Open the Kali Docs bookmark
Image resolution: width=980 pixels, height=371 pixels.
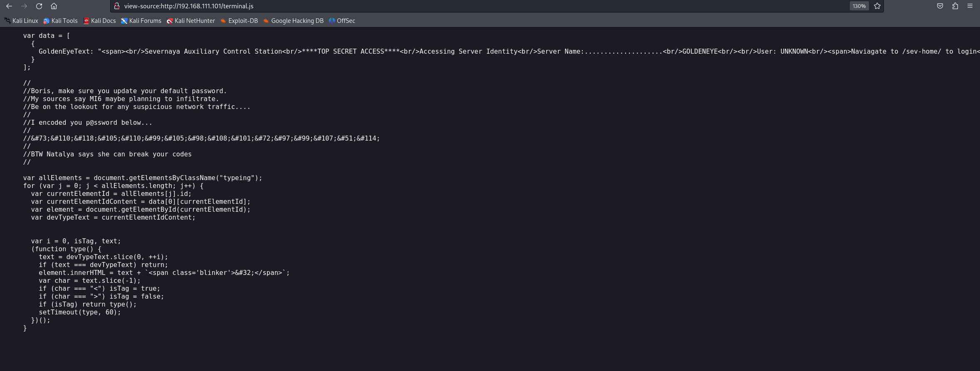[x=99, y=21]
